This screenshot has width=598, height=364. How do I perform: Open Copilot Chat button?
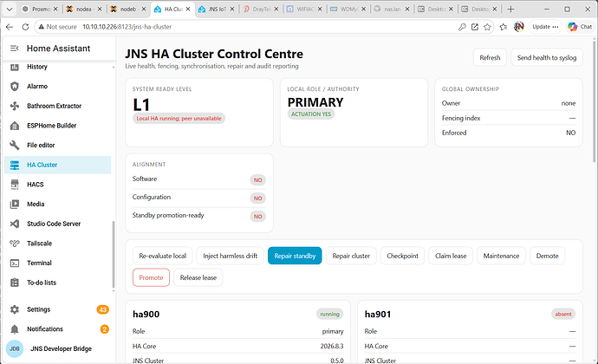pyautogui.click(x=580, y=27)
